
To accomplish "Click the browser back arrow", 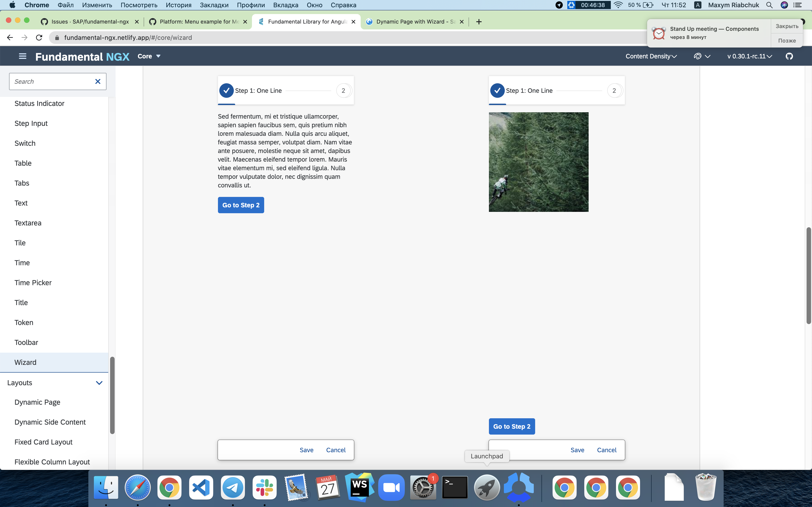I will [x=10, y=38].
